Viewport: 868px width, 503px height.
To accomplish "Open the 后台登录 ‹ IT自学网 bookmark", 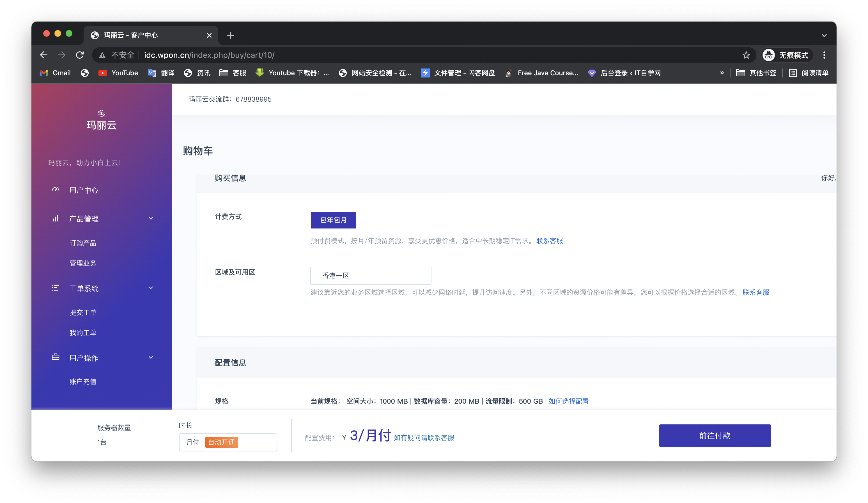I will pos(624,73).
